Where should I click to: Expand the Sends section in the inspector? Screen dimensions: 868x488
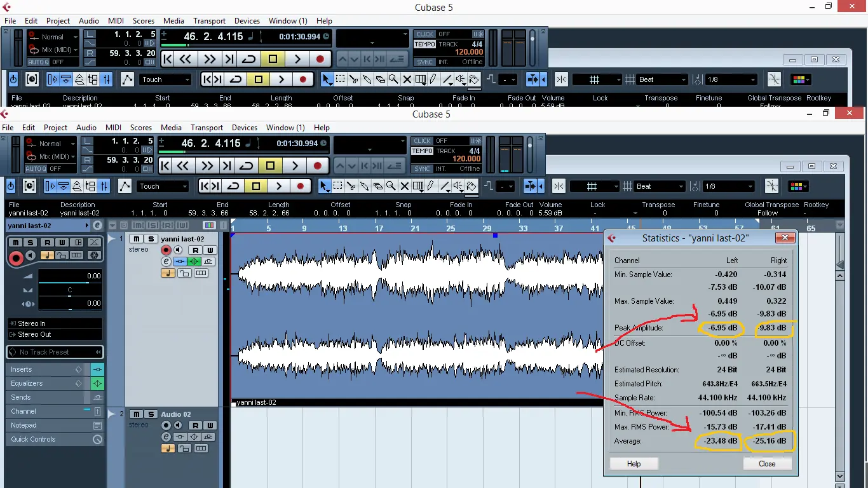21,398
